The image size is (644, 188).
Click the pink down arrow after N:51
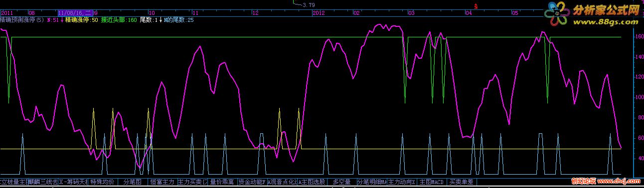(x=62, y=20)
